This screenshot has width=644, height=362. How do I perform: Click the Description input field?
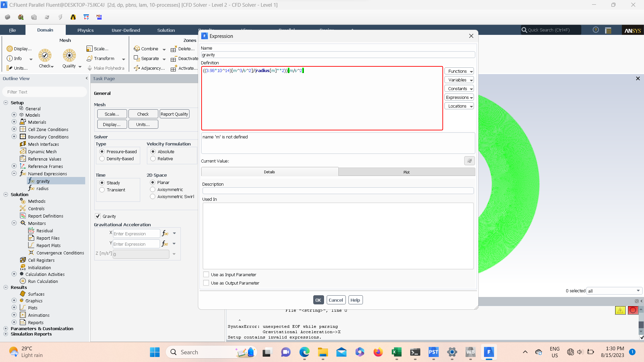[x=338, y=191]
